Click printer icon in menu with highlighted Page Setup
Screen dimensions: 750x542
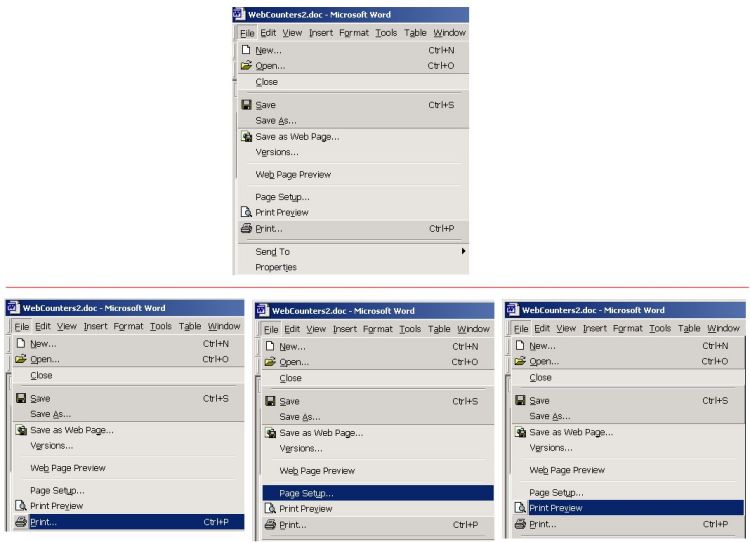(x=269, y=524)
